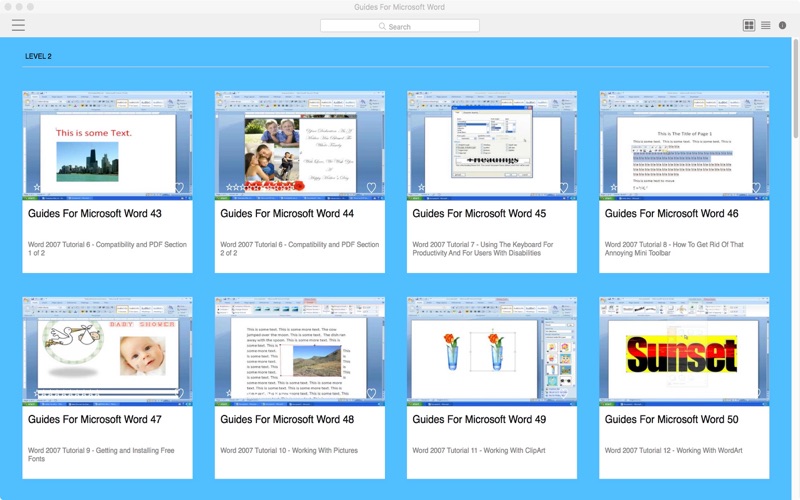Click the magnifier icon in search bar
Image resolution: width=800 pixels, height=500 pixels.
(x=382, y=26)
